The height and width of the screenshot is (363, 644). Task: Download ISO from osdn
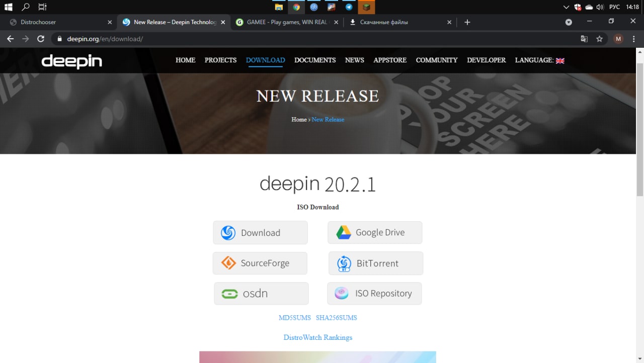pos(261,293)
